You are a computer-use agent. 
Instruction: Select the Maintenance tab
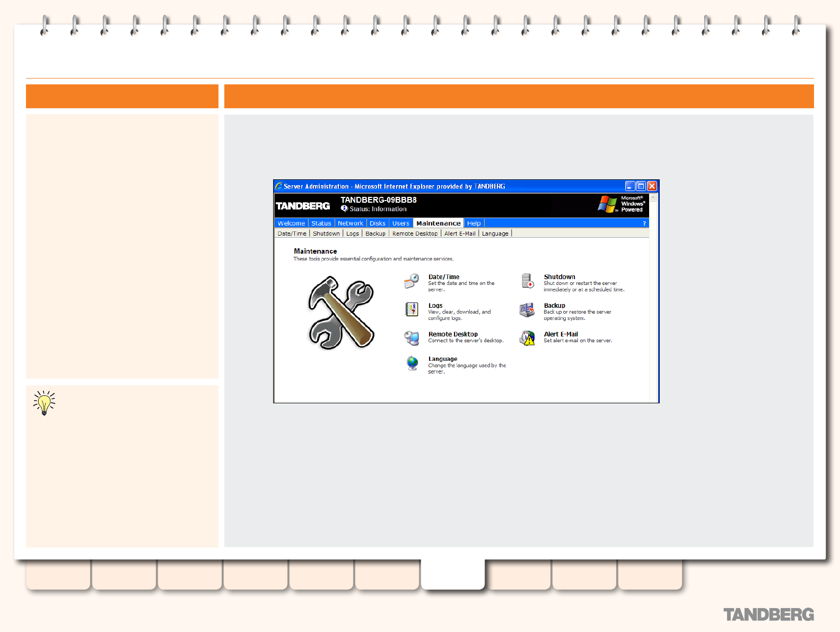(x=439, y=223)
